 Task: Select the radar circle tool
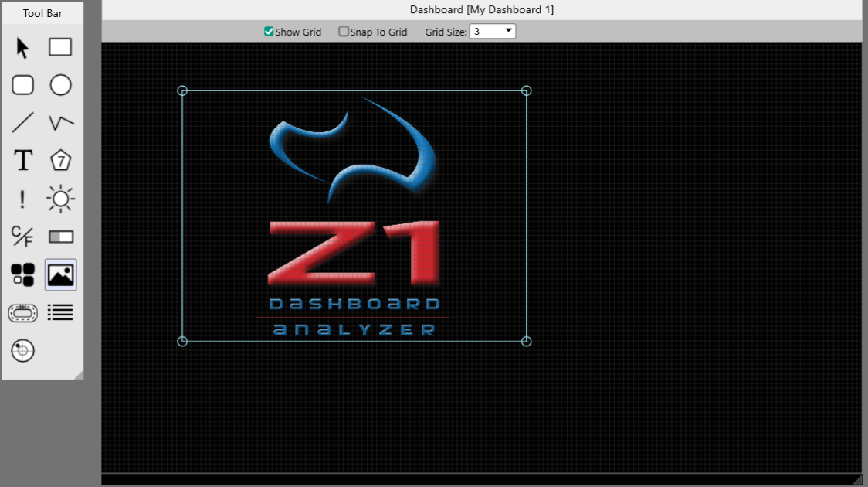click(22, 351)
